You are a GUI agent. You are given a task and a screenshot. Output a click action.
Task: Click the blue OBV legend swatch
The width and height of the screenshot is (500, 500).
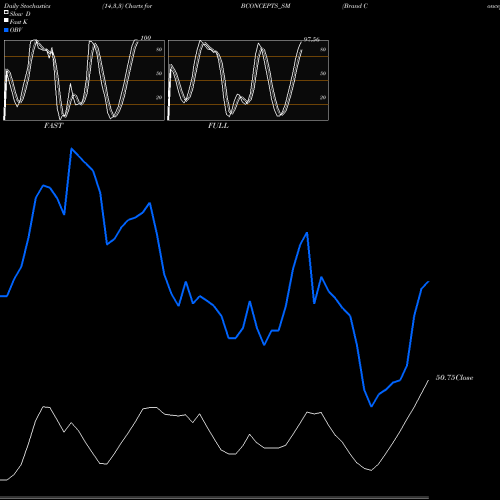pos(6,30)
